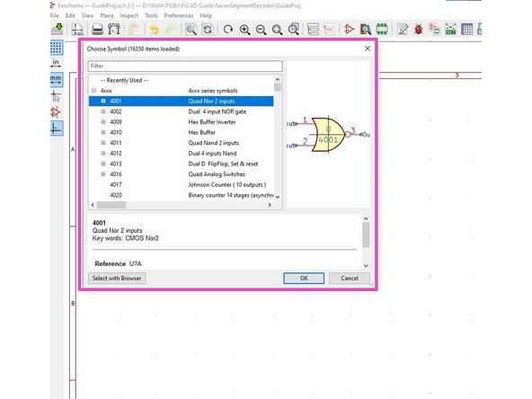Expand the 4016 tree entry

coord(103,174)
